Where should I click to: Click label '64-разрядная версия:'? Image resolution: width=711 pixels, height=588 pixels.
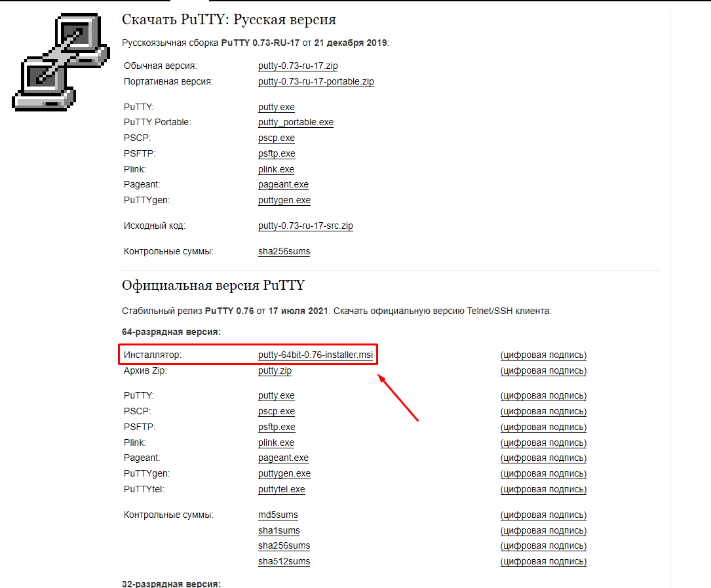coord(172,332)
